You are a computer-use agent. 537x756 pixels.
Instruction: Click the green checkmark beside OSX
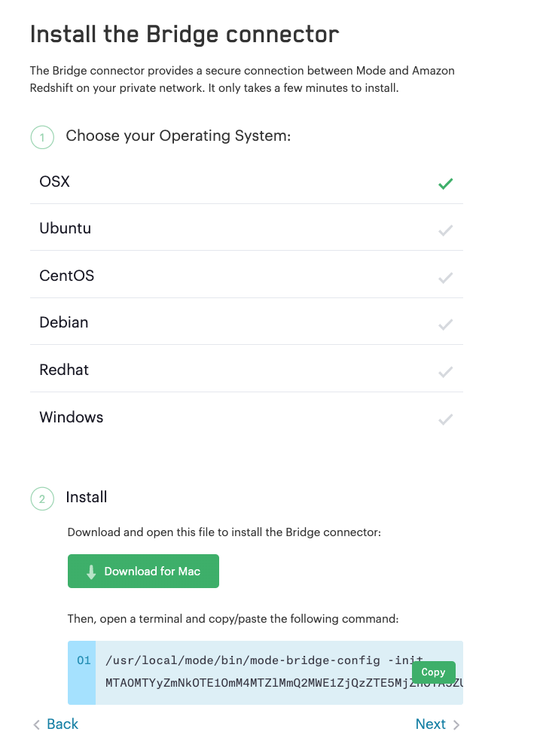pyautogui.click(x=445, y=183)
